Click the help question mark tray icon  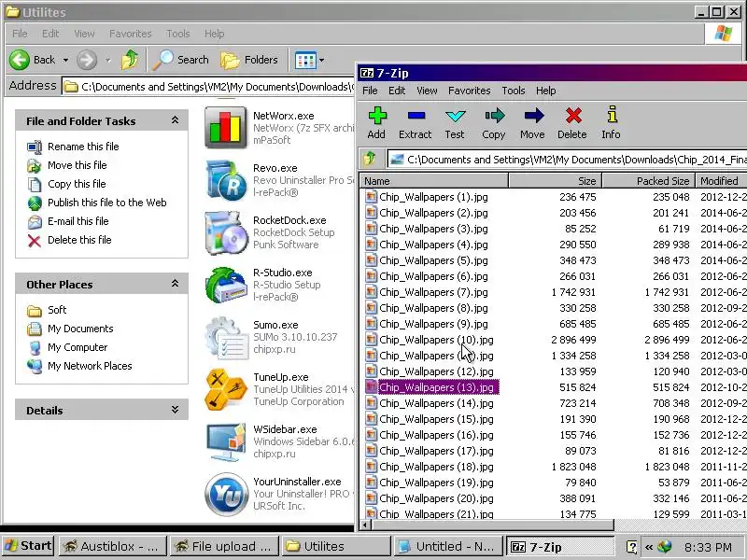click(x=631, y=547)
